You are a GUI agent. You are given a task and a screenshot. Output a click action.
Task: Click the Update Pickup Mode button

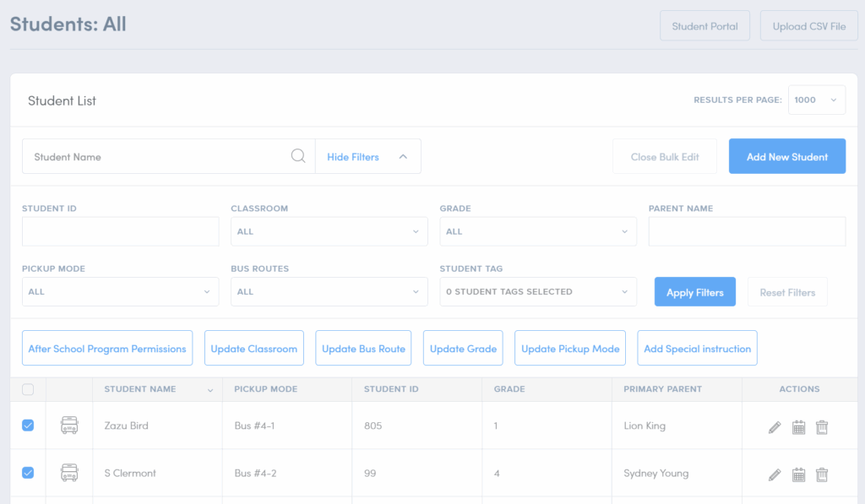click(x=570, y=348)
